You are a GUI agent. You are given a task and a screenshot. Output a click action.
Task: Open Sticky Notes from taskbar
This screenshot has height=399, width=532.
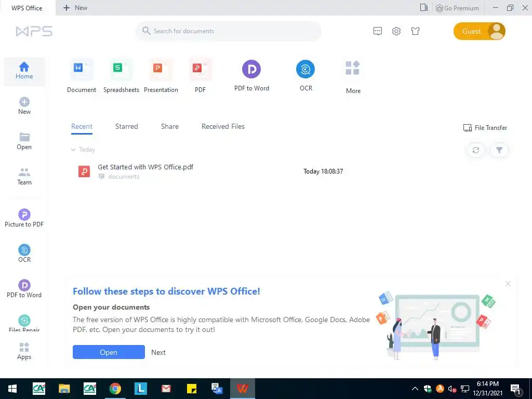pyautogui.click(x=192, y=389)
